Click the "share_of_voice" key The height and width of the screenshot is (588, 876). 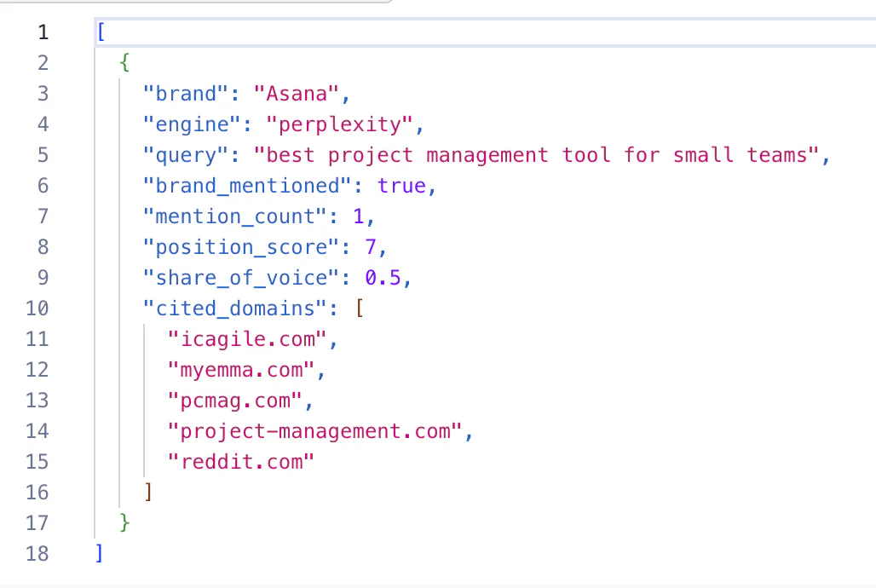pos(241,278)
